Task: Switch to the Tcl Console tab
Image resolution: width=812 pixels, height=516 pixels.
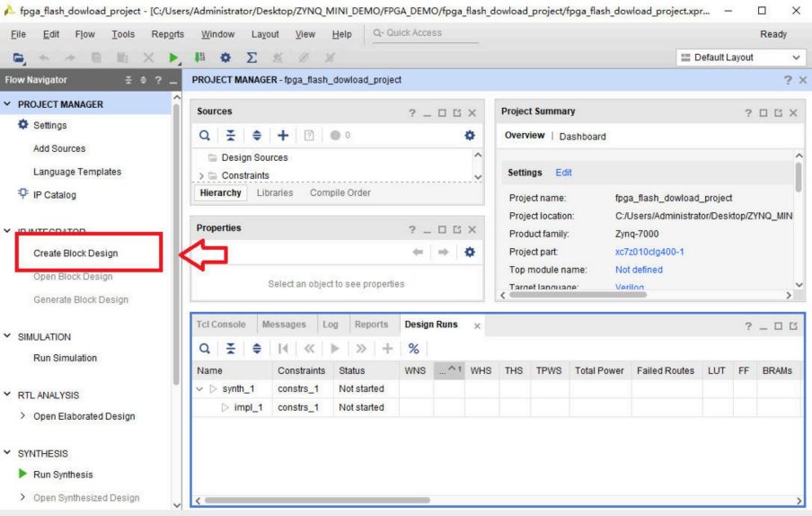Action: coord(221,325)
